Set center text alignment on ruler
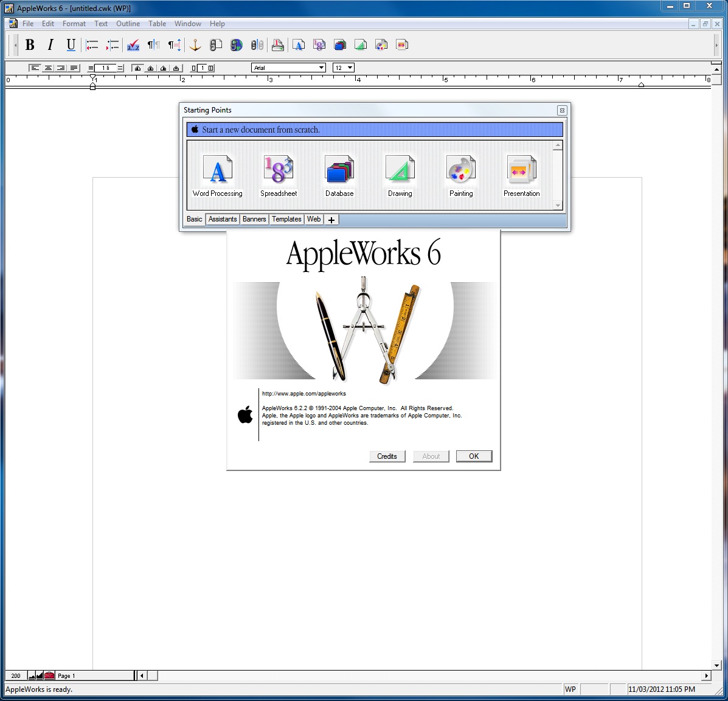The height and width of the screenshot is (701, 728). 48,68
